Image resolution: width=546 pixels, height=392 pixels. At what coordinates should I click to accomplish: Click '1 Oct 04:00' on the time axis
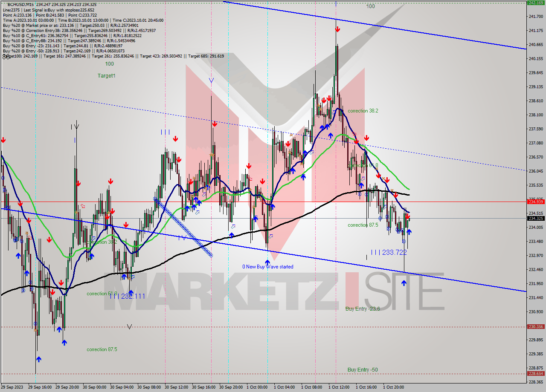285,387
